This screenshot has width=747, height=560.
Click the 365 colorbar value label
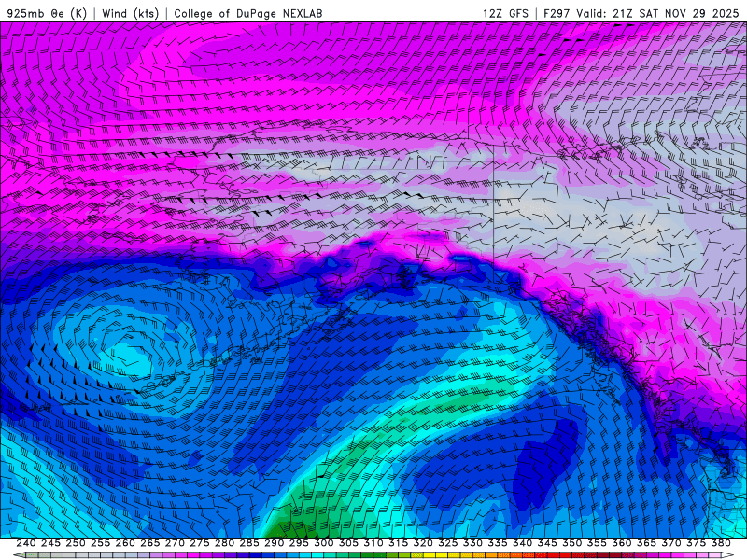[646, 543]
